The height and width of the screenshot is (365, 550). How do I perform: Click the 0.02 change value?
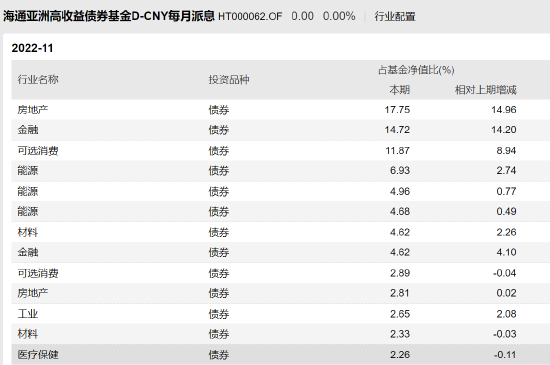[506, 293]
